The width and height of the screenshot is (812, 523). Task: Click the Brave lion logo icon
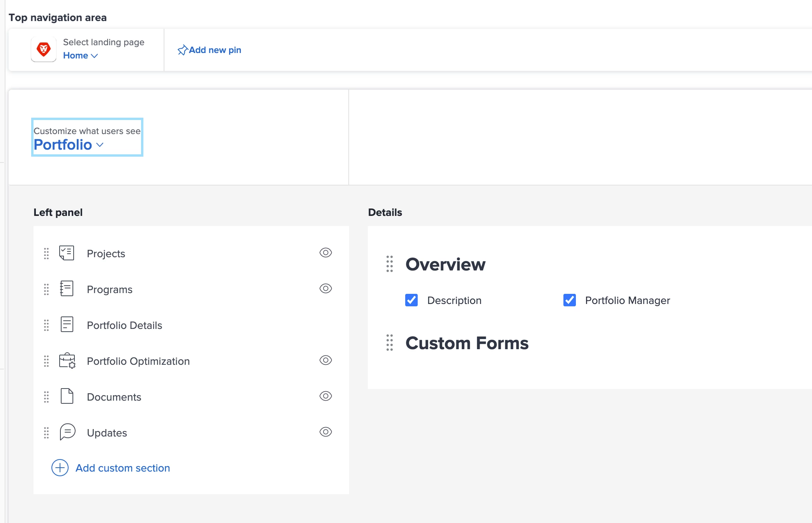[44, 49]
